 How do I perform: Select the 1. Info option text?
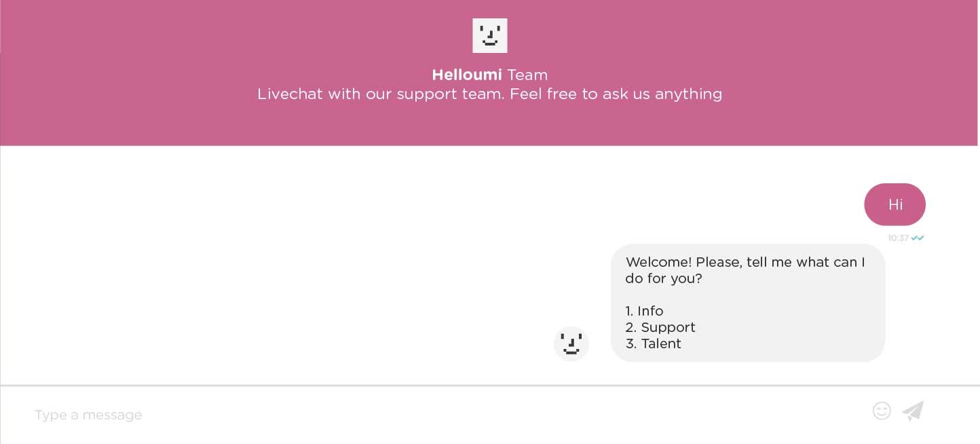tap(644, 311)
